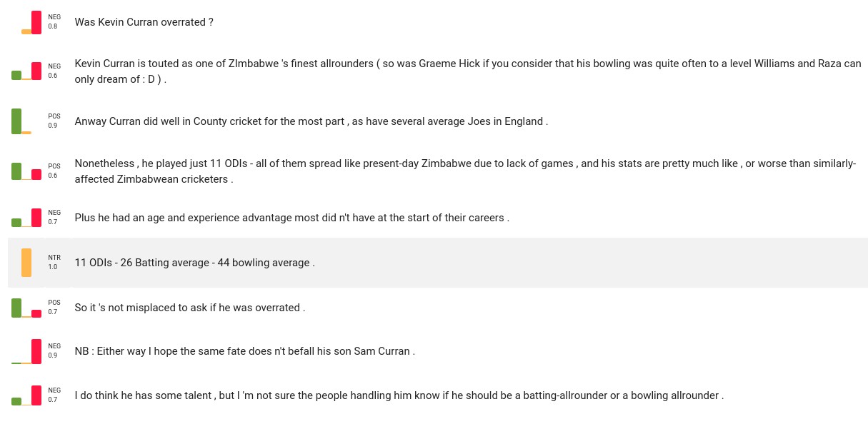
Task: Click the orange neutral bar in the highlighted row
Action: [x=26, y=263]
